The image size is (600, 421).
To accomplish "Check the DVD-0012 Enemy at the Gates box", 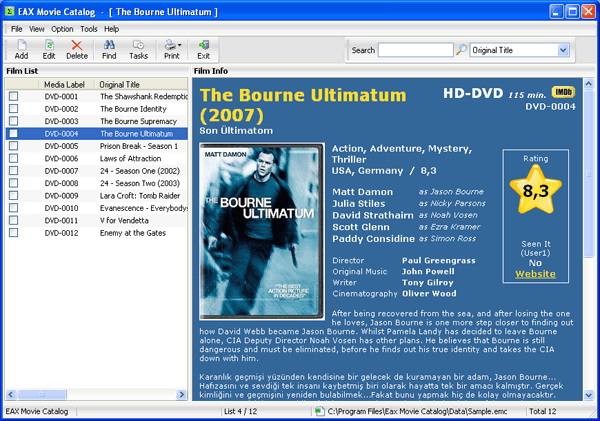I will [x=14, y=233].
